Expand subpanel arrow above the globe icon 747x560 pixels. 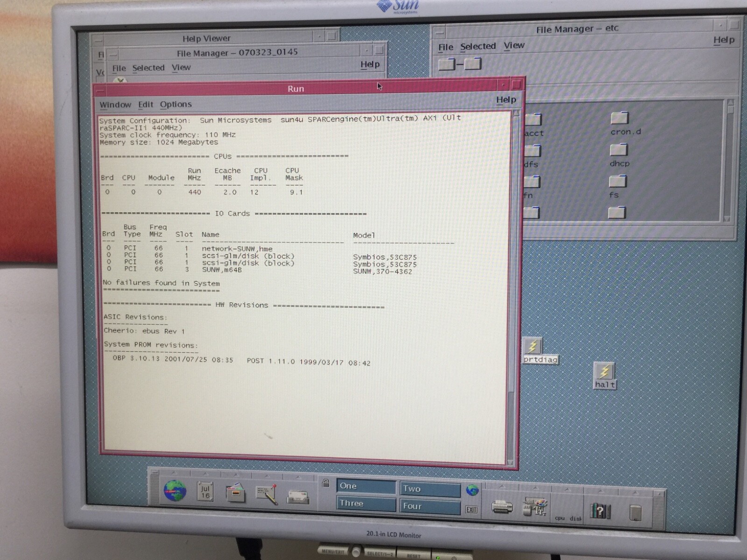click(174, 473)
